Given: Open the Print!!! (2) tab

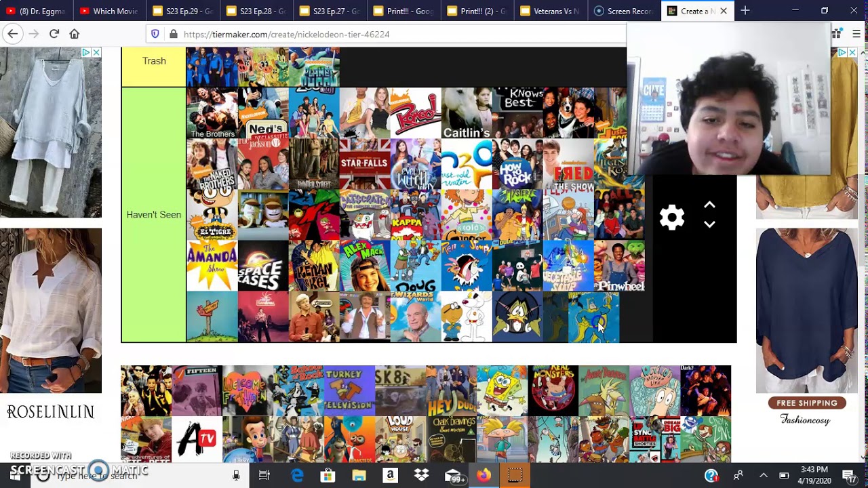Looking at the screenshot, I should coord(477,11).
